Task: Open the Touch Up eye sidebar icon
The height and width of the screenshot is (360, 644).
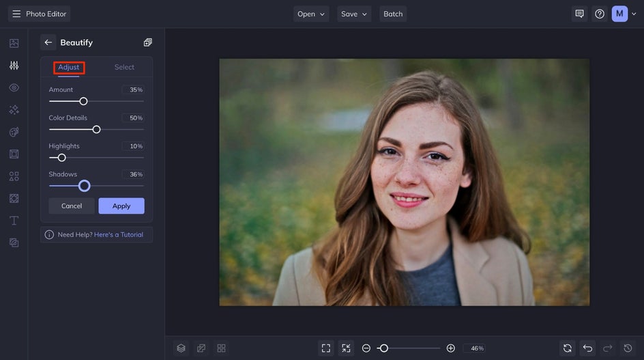Action: (14, 87)
